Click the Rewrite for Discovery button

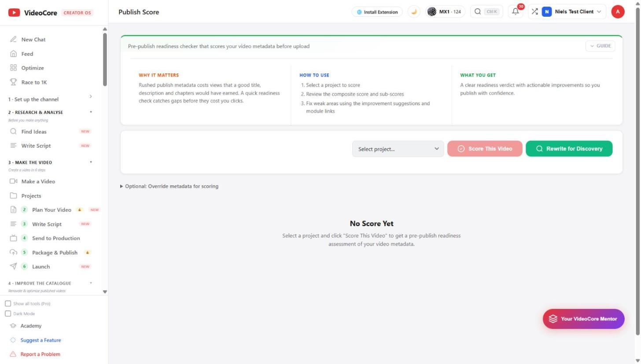click(x=569, y=149)
